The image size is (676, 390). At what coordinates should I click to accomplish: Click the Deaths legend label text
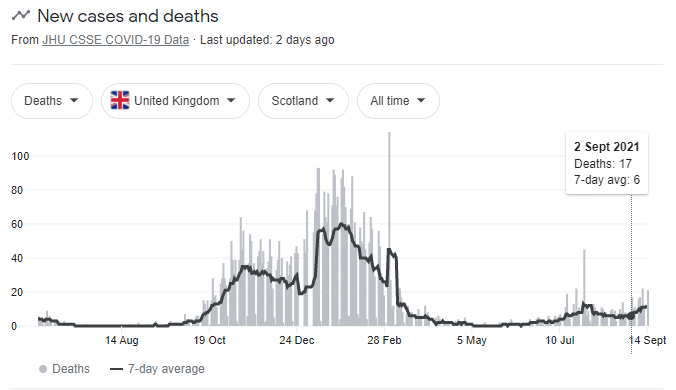tap(71, 369)
